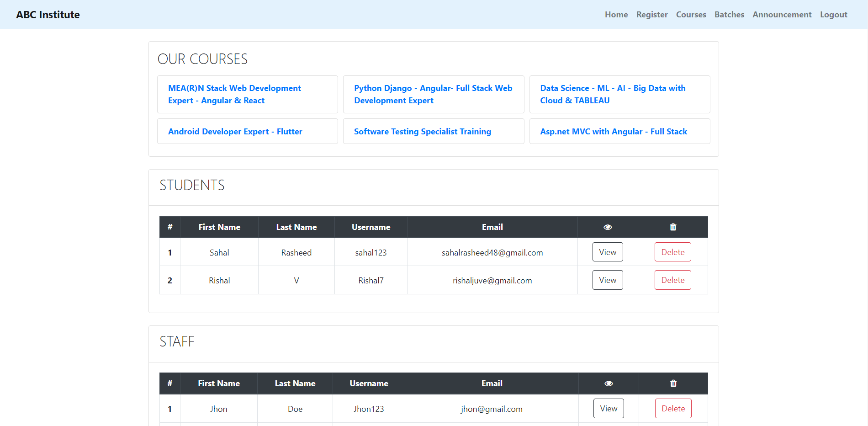Click the trash icon in Staff table header

click(673, 383)
